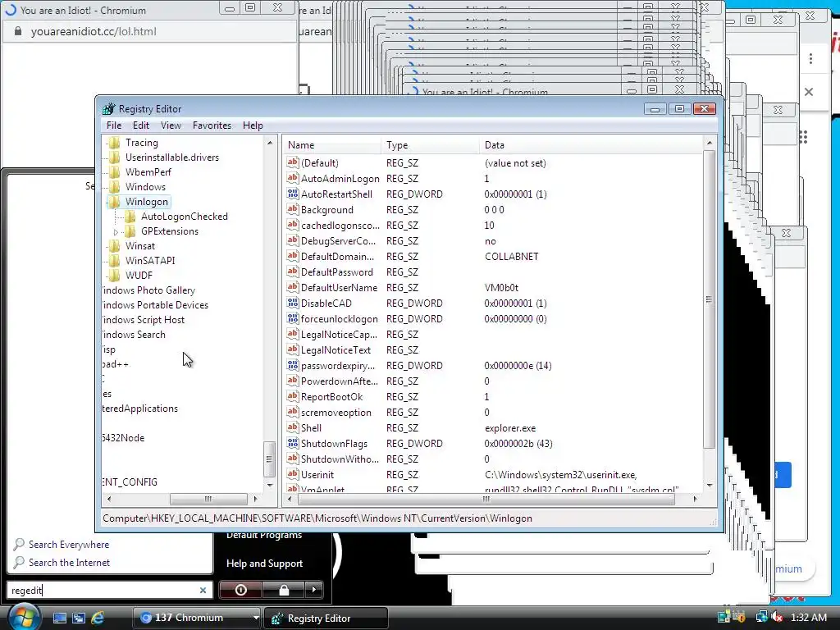Clear the regedit search box with X

coord(203,590)
